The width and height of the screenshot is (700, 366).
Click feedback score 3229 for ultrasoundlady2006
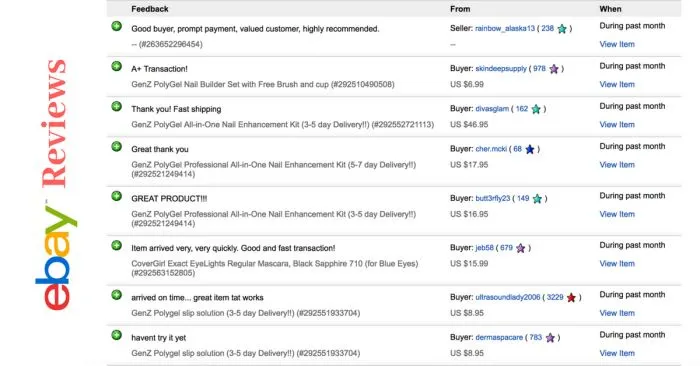click(555, 297)
